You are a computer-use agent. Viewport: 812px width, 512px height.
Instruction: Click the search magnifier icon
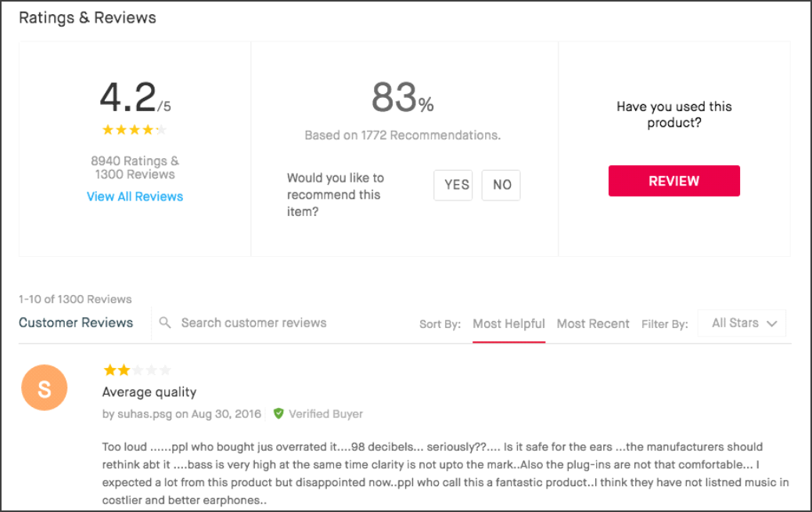(x=165, y=323)
